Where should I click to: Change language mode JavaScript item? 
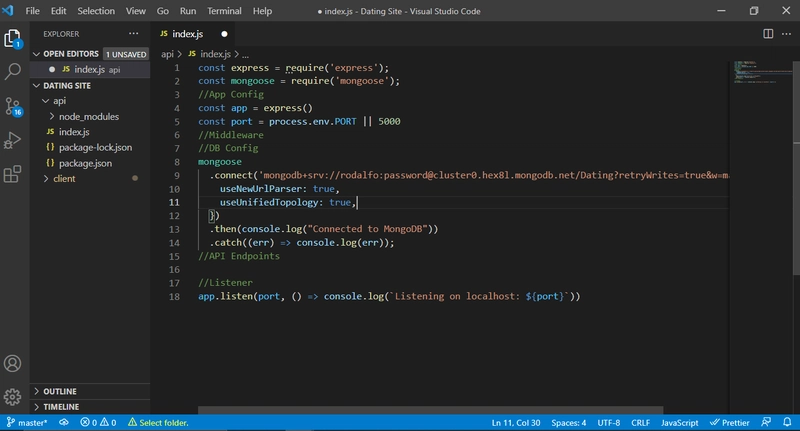point(680,422)
